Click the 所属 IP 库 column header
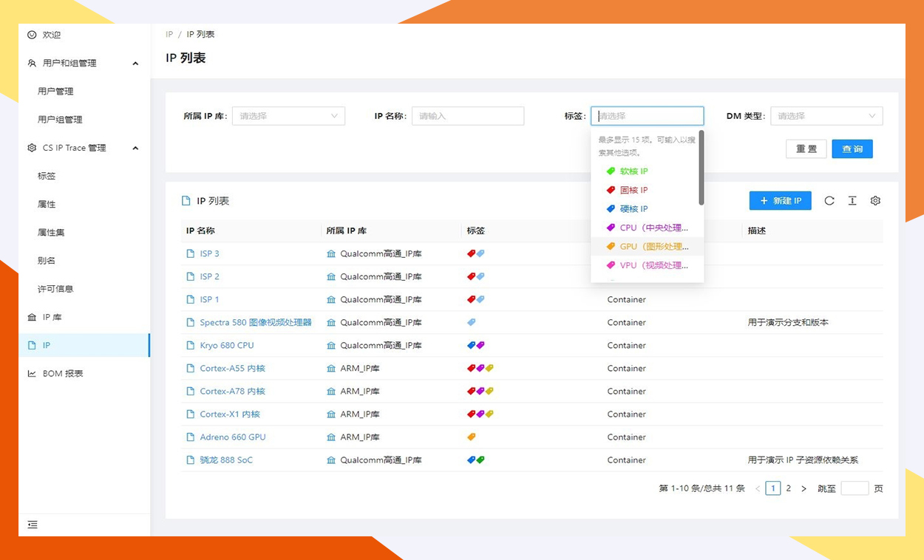Viewport: 924px width, 560px height. [347, 231]
